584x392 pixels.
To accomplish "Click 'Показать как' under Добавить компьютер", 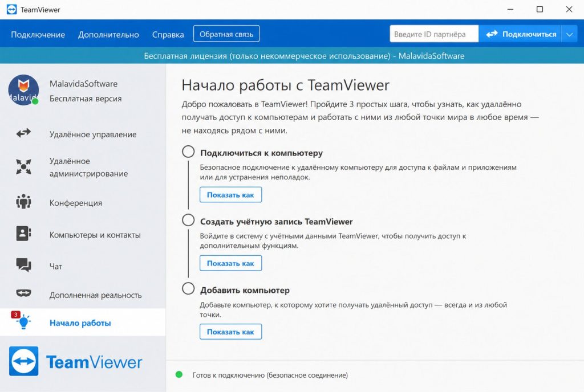I will click(x=230, y=332).
